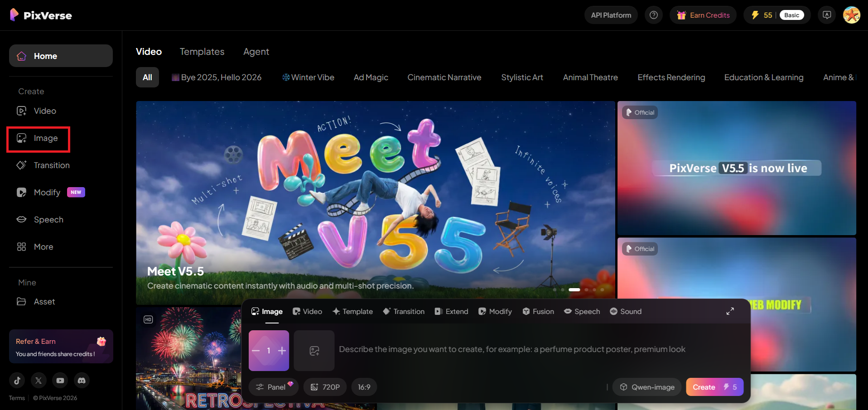
Task: Increase image count with the plus stepper
Action: [x=282, y=350]
